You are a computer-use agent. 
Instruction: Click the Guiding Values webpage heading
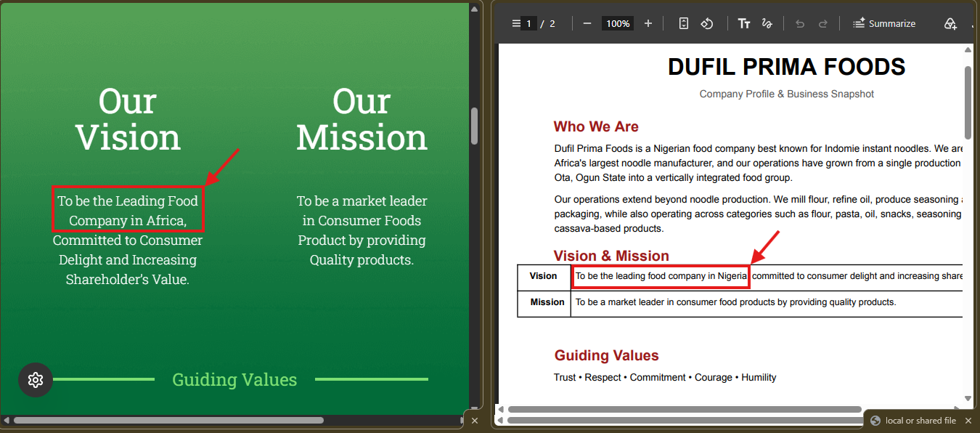234,379
